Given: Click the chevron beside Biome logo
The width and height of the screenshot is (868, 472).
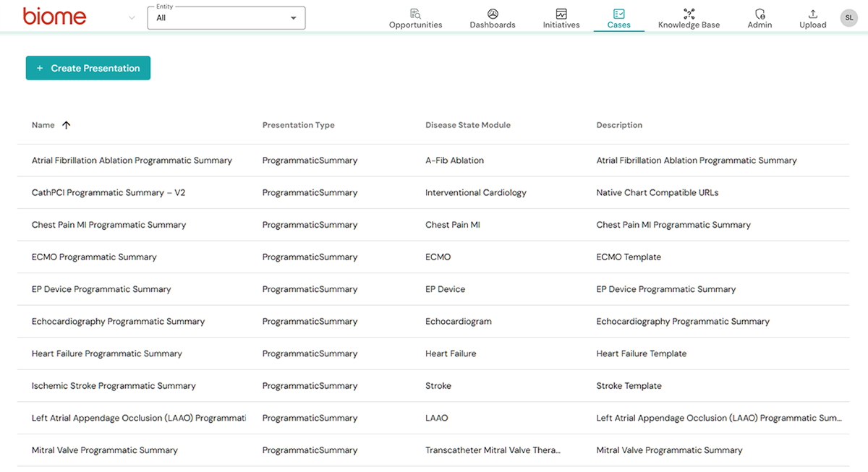Looking at the screenshot, I should pyautogui.click(x=132, y=18).
